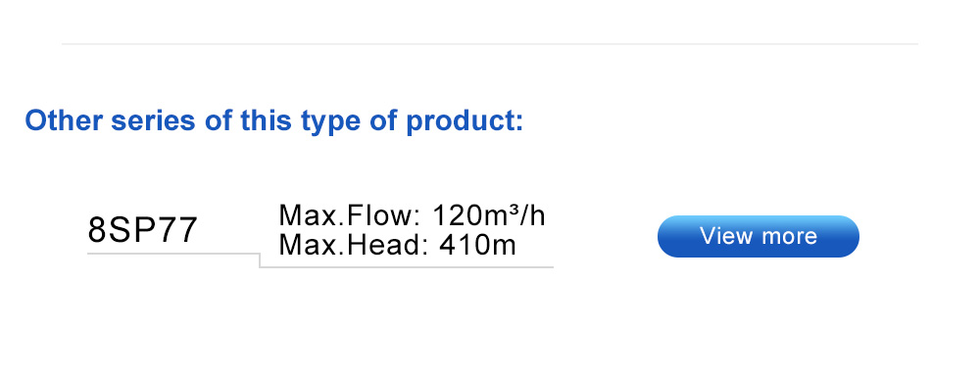This screenshot has width=980, height=376.
Task: Click the Max.Head: 410m line
Action: point(398,245)
